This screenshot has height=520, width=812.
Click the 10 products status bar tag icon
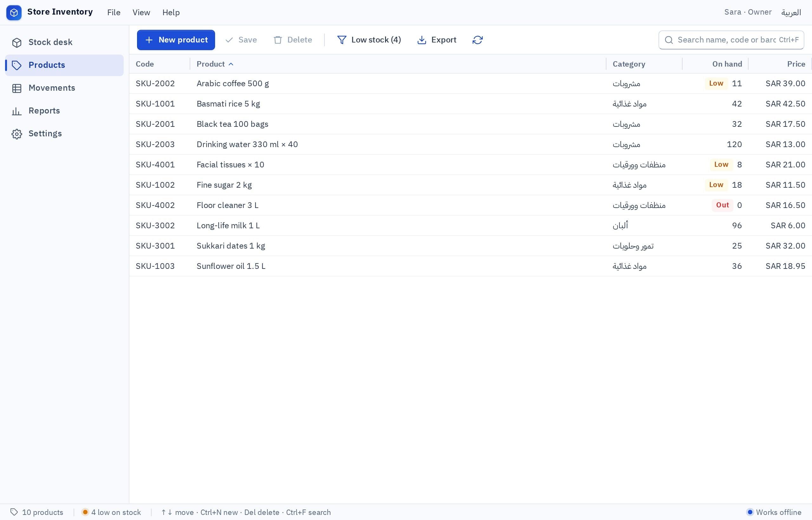click(14, 512)
